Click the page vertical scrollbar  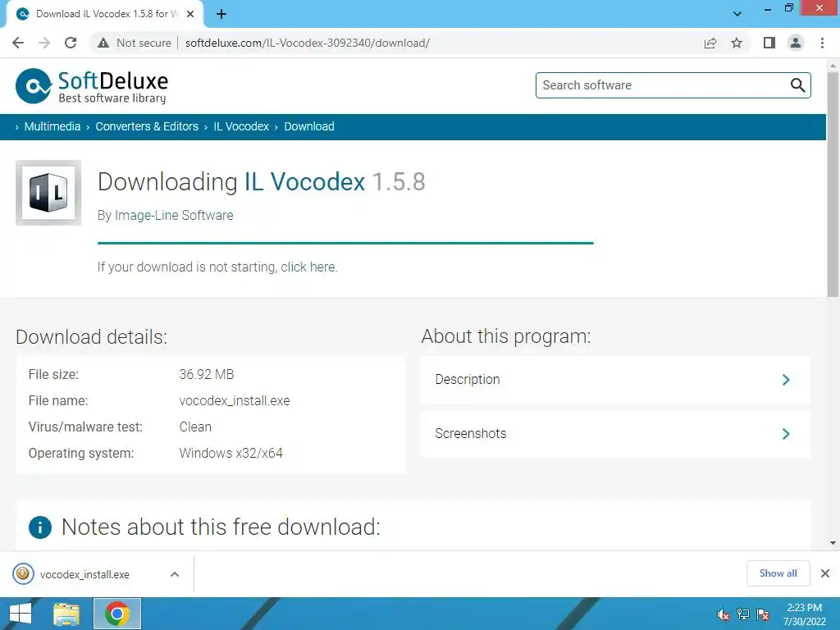(x=833, y=185)
